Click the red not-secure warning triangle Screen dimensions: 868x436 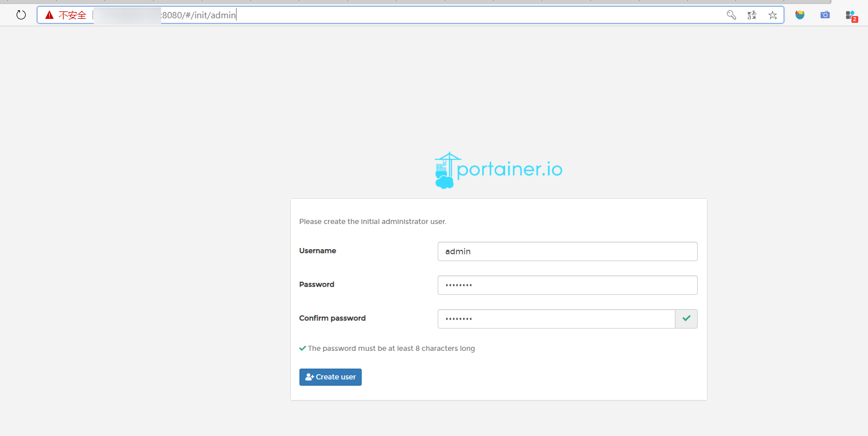click(x=50, y=15)
